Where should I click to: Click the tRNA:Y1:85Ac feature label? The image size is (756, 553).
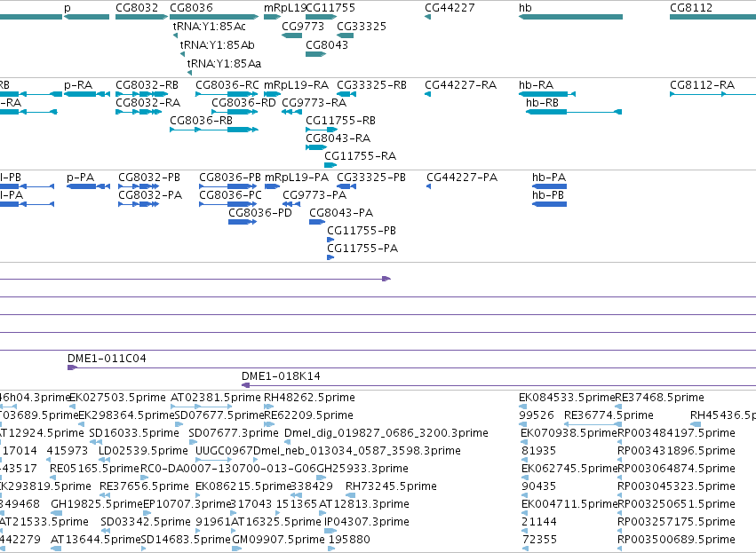(210, 26)
